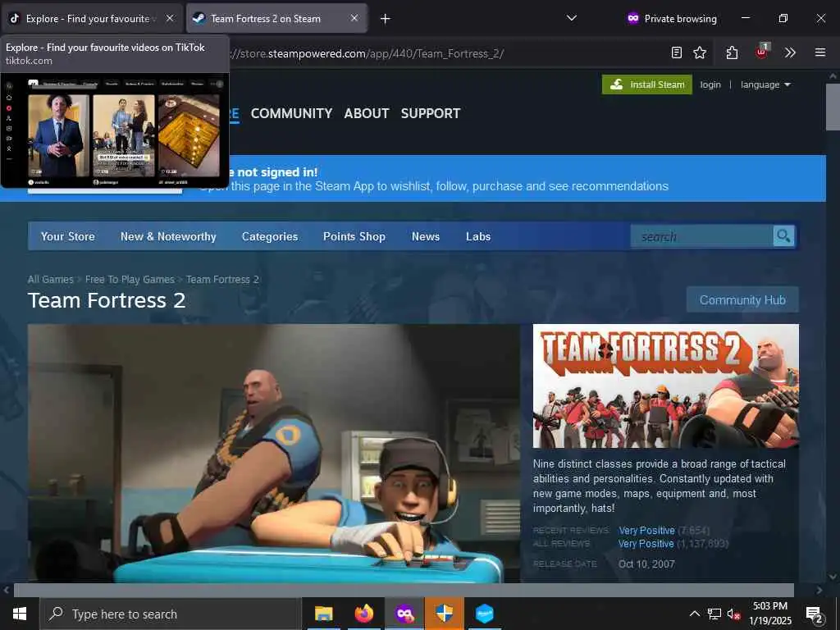
Task: Click the horizontal scrollbar thumb
Action: [404, 590]
